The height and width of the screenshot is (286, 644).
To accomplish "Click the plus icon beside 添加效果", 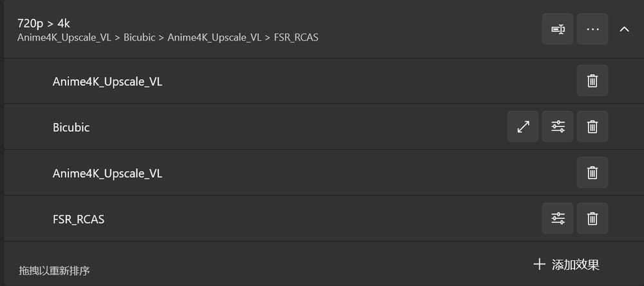I will click(539, 264).
